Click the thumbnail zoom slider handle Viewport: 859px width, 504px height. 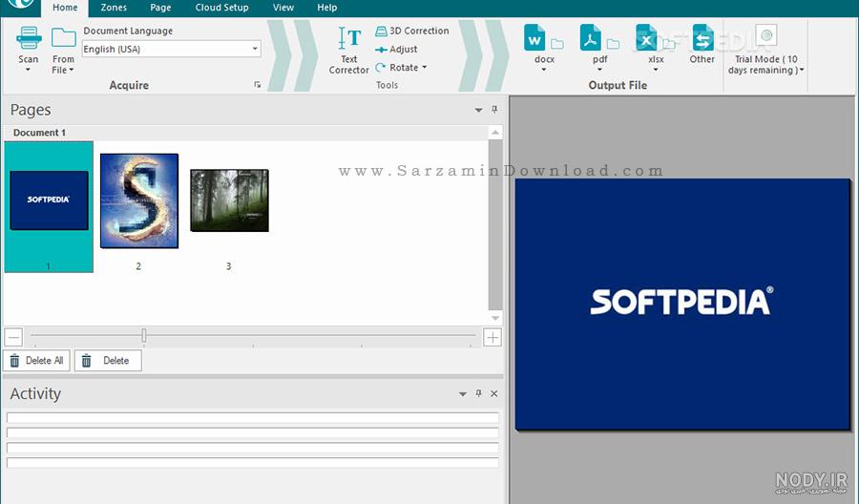pyautogui.click(x=143, y=335)
